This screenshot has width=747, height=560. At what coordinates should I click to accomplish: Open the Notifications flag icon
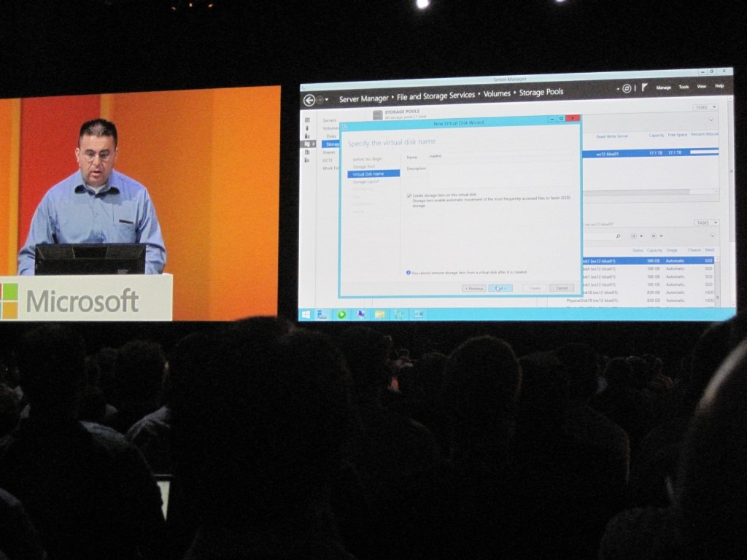pyautogui.click(x=644, y=87)
